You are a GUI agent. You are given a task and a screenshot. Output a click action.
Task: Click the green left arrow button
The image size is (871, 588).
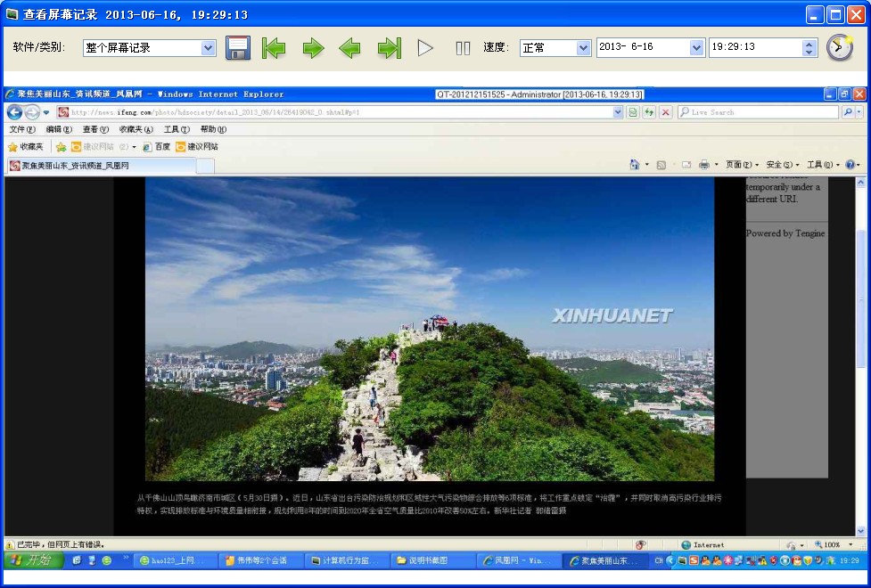click(x=350, y=48)
